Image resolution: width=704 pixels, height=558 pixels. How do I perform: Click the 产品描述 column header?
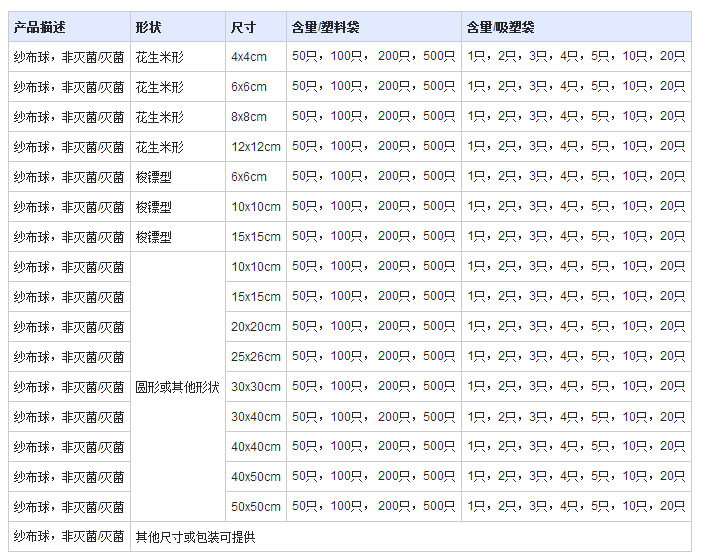click(x=40, y=27)
